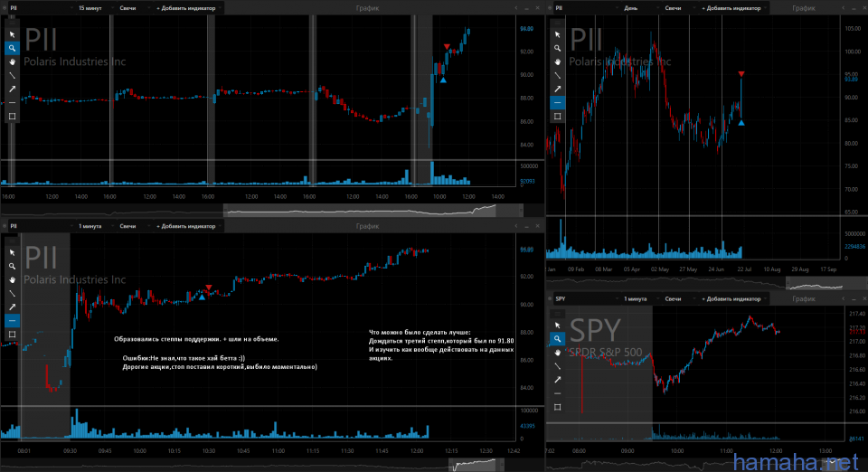Open the PII symbol dropdown in 15-minute chart
This screenshot has width=868, height=472.
42,8
